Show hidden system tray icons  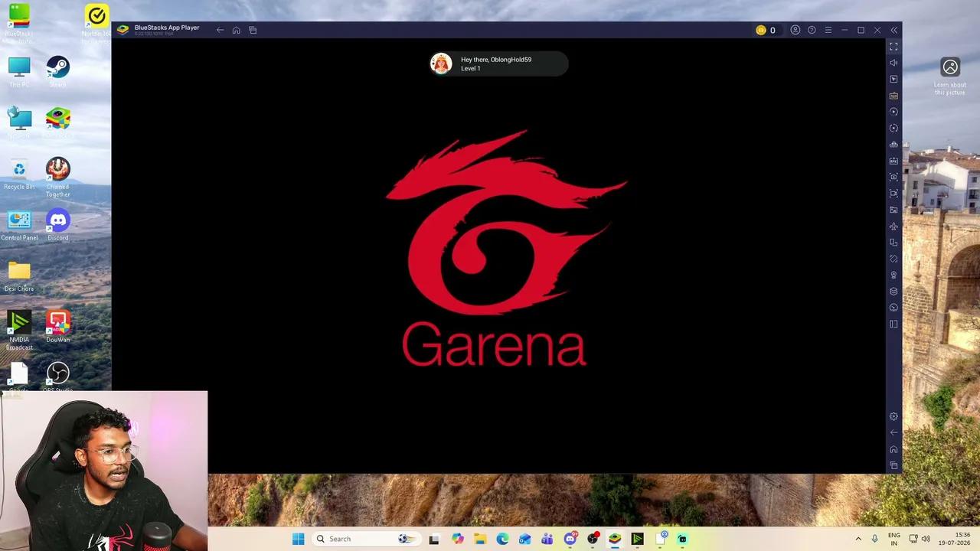pyautogui.click(x=858, y=539)
